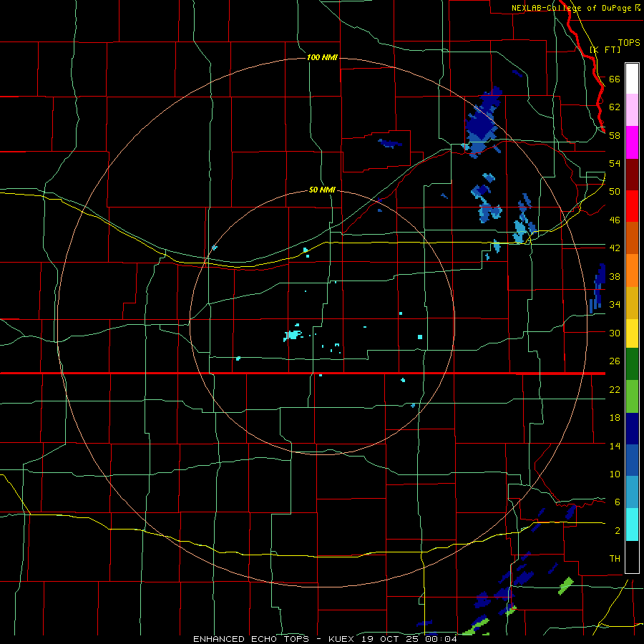Click the "18" legend value
644x644 pixels.
click(615, 418)
